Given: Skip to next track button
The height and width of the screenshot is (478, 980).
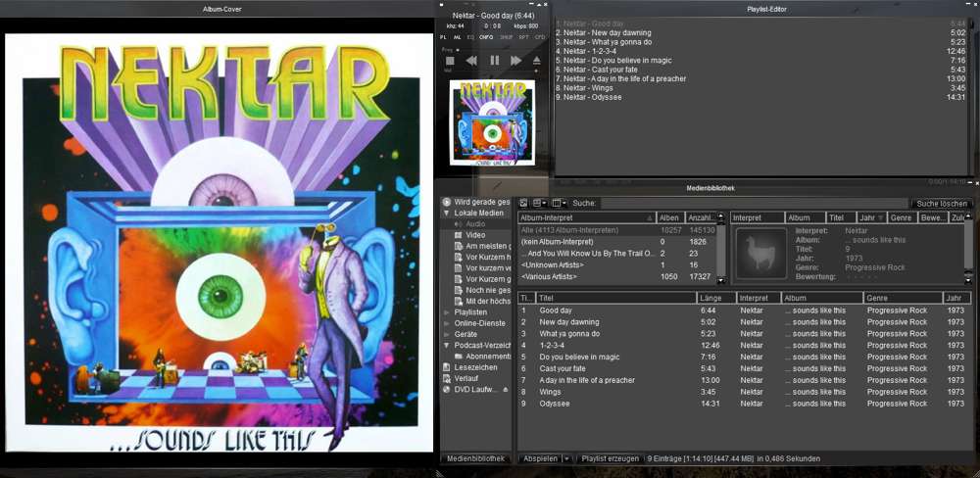Looking at the screenshot, I should coord(515,61).
